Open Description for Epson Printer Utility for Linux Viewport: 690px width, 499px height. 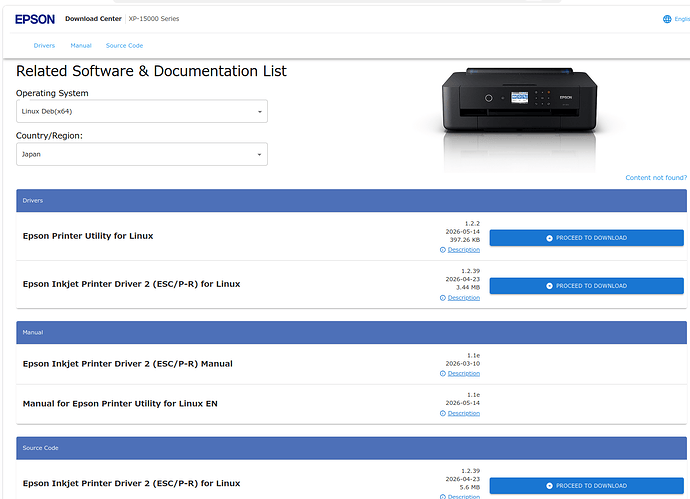[464, 250]
